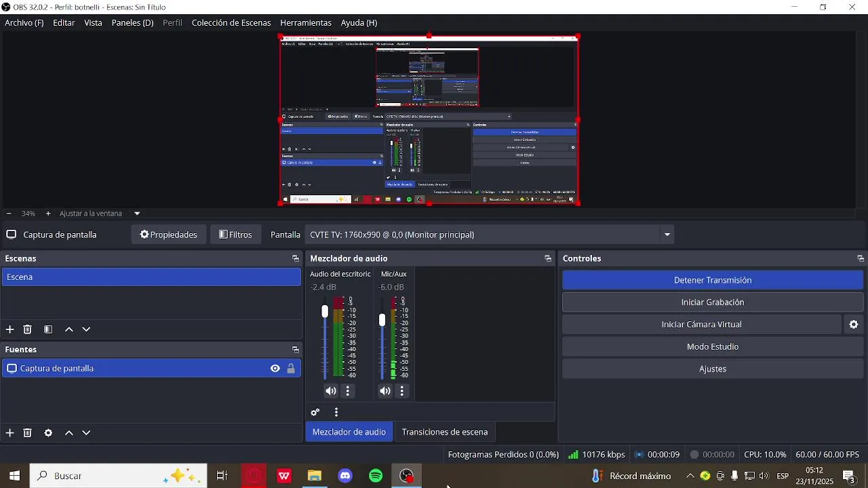Open Opera browser from taskbar
The image size is (868, 488).
tap(254, 476)
